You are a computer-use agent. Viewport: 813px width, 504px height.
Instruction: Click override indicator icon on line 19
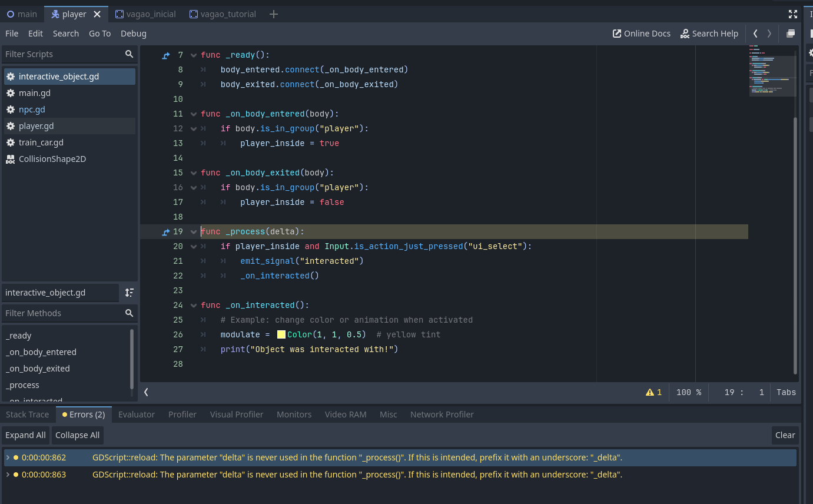pos(166,232)
